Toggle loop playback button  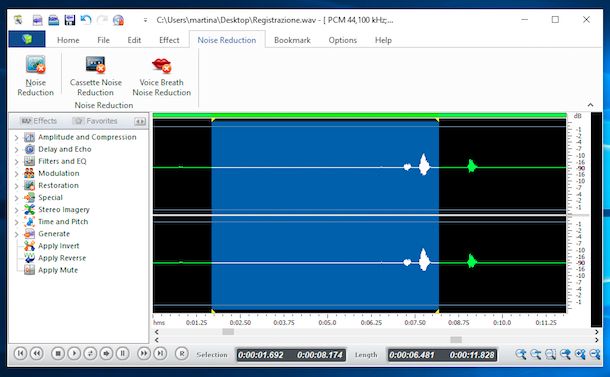click(90, 354)
